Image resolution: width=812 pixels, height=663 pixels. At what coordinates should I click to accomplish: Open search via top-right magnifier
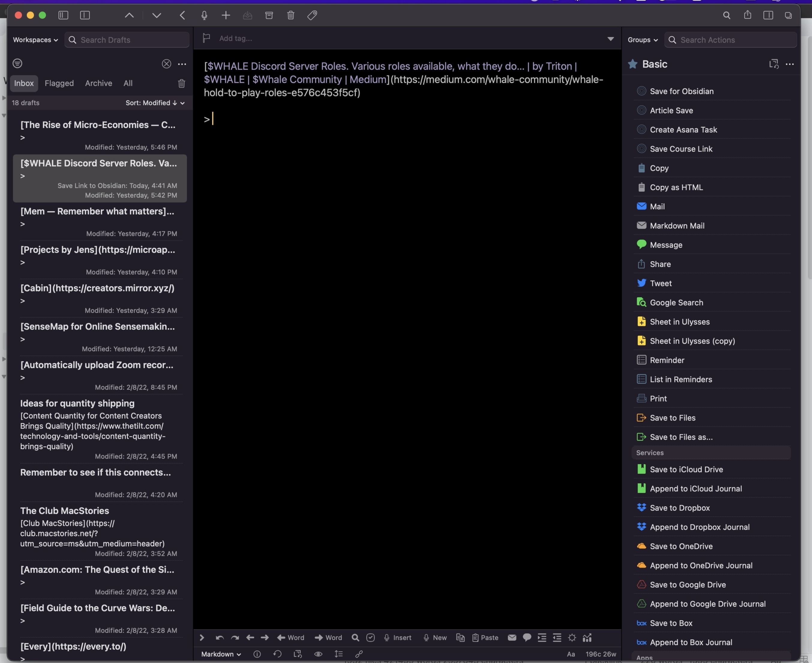pyautogui.click(x=727, y=15)
